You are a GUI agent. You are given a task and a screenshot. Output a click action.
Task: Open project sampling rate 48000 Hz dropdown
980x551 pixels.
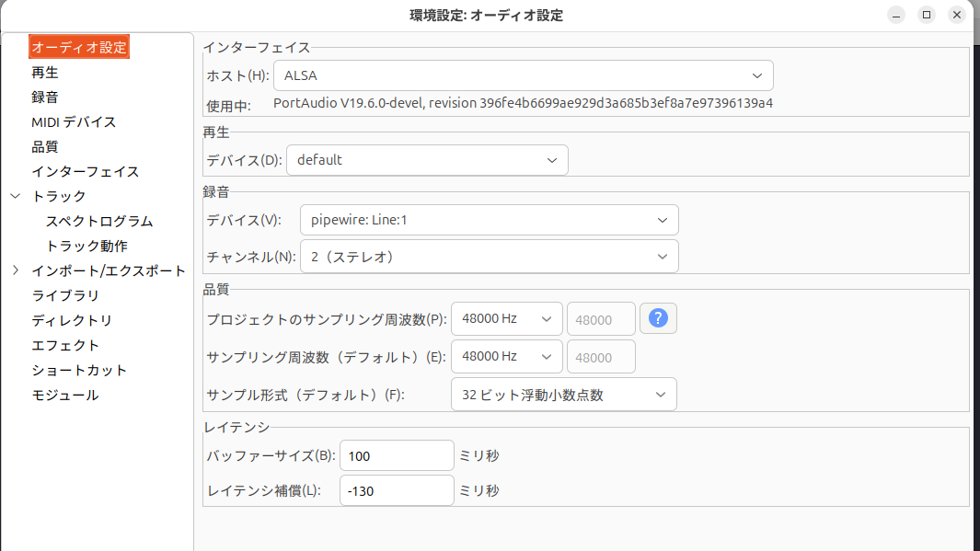coord(506,318)
